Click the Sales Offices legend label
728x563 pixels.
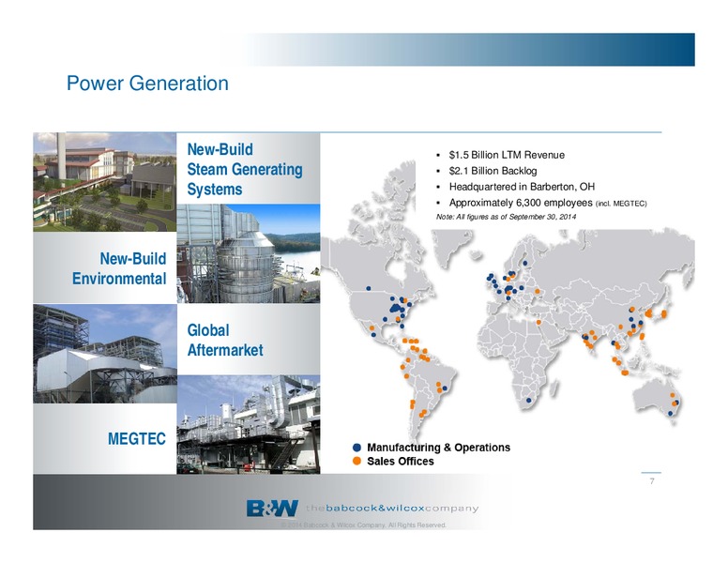click(401, 462)
